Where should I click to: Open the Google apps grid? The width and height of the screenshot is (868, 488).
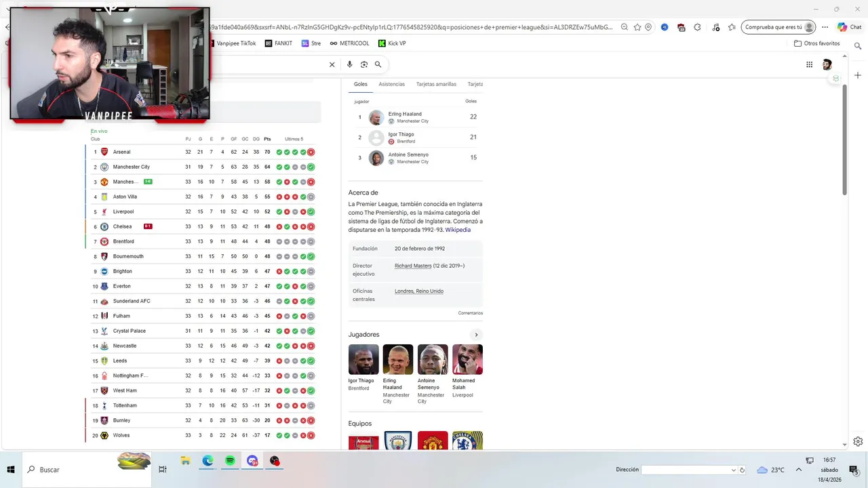tap(809, 64)
